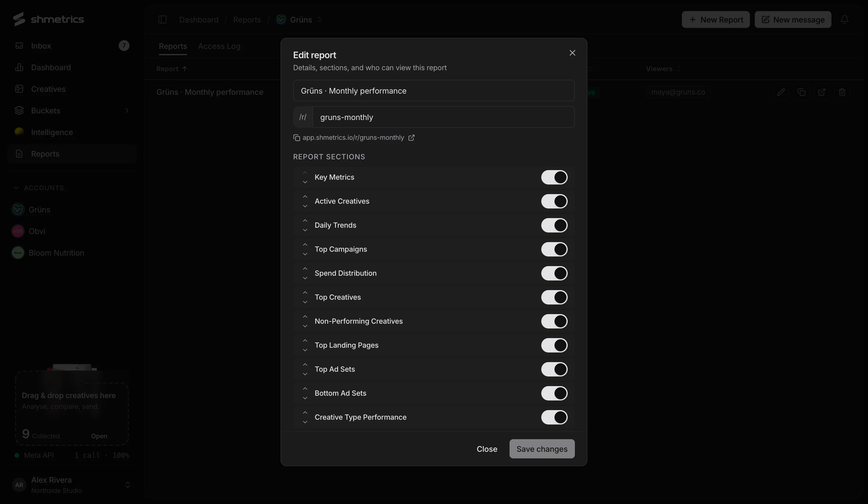Turn off the Top Creatives section
This screenshot has height=504, width=868.
coord(554,297)
